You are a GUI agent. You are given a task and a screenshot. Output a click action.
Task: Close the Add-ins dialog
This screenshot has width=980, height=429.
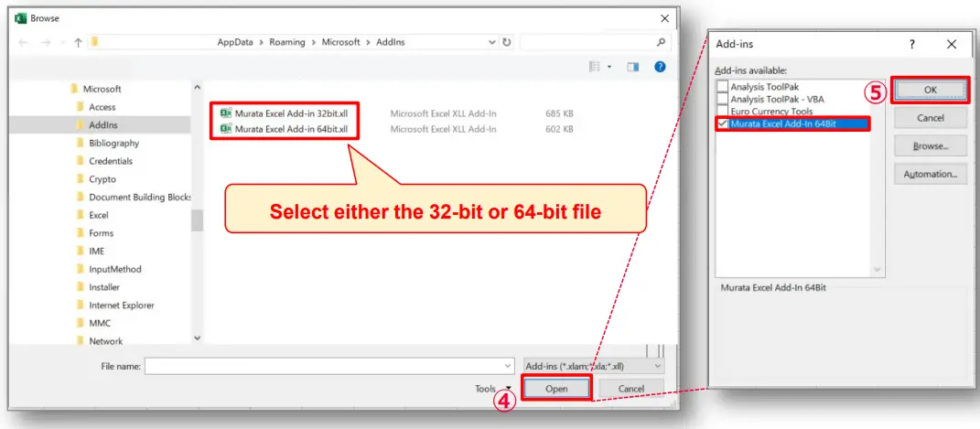coord(952,44)
